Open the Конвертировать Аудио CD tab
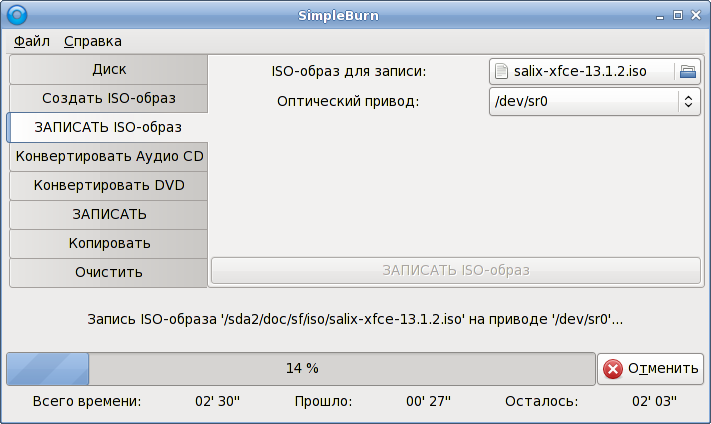Viewport: 711px width, 424px height. [109, 157]
